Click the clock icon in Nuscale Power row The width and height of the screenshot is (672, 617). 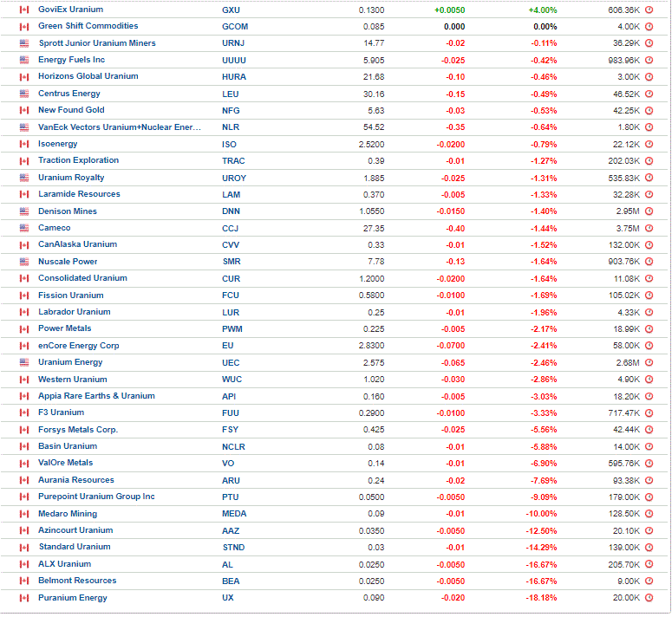649,262
